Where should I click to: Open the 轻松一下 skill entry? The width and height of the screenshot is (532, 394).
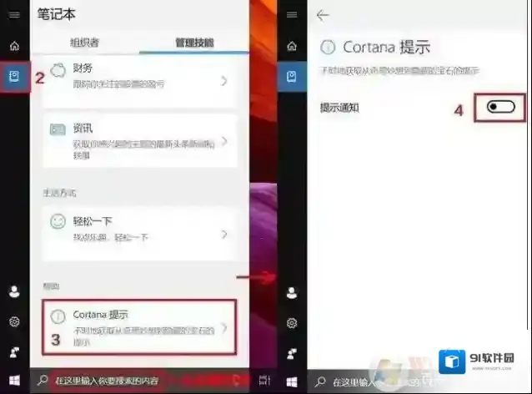(x=138, y=229)
